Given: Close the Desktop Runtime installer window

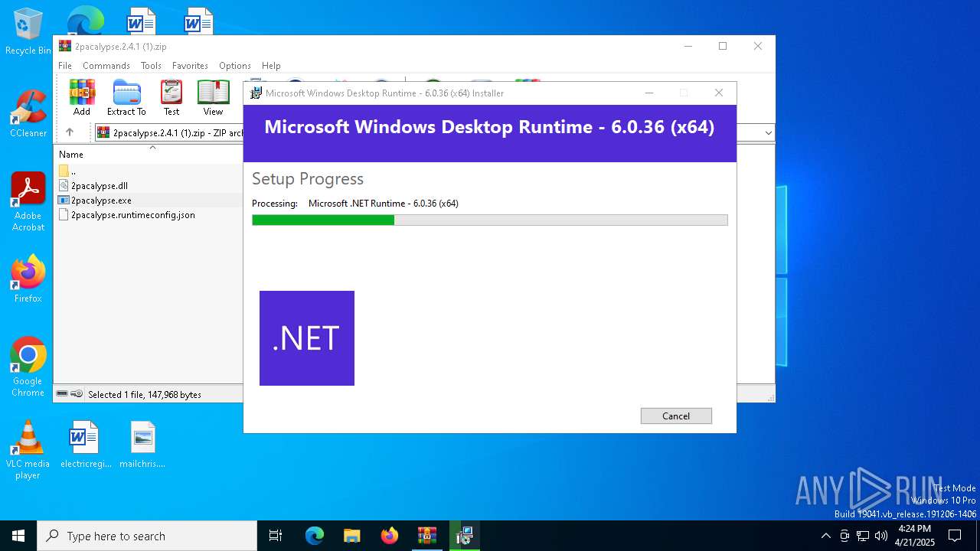Looking at the screenshot, I should [x=718, y=93].
